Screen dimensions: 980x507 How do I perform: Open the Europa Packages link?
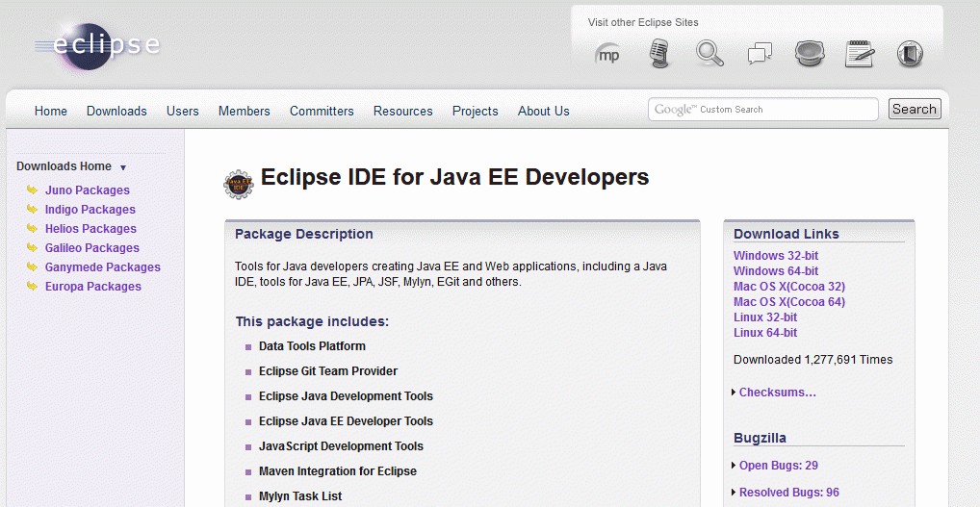coord(93,287)
